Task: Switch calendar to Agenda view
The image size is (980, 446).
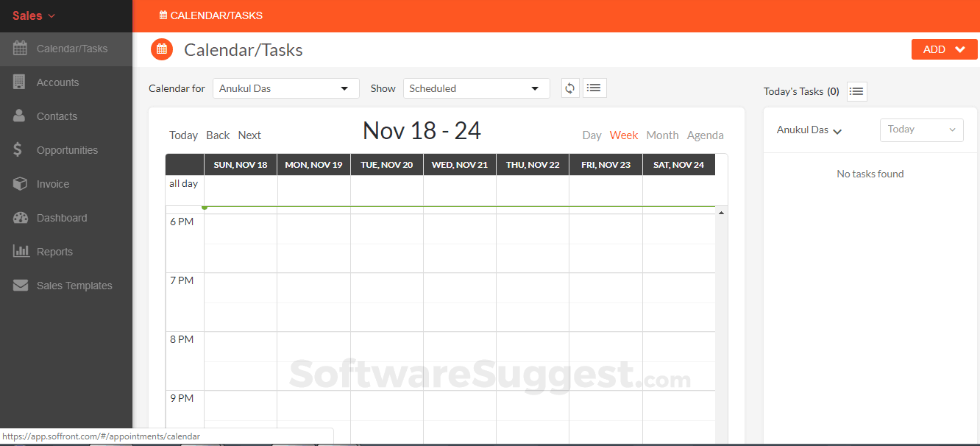Action: tap(705, 135)
